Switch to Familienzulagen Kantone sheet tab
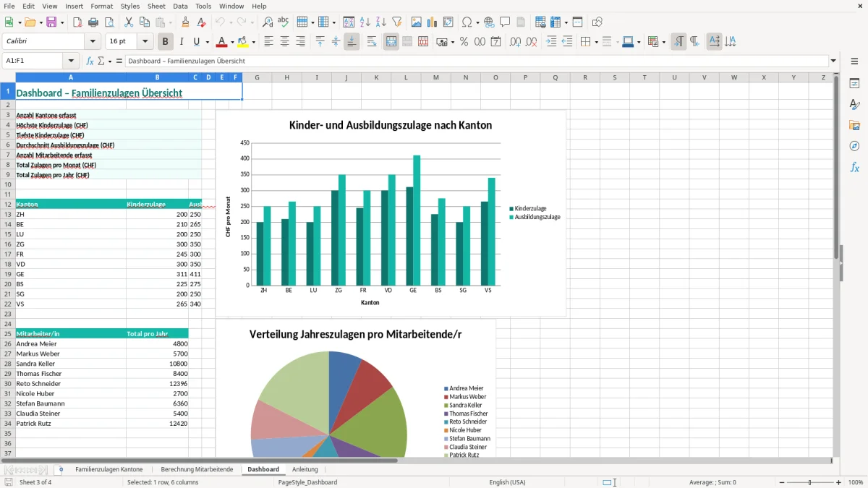Screen dimensions: 868x488 point(109,469)
